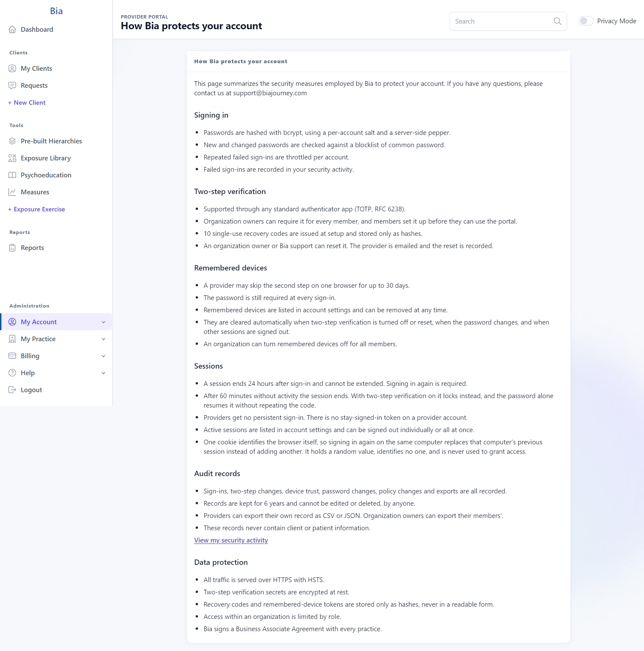The height and width of the screenshot is (651, 644).
Task: Open Measures menu item
Action: 56,192
